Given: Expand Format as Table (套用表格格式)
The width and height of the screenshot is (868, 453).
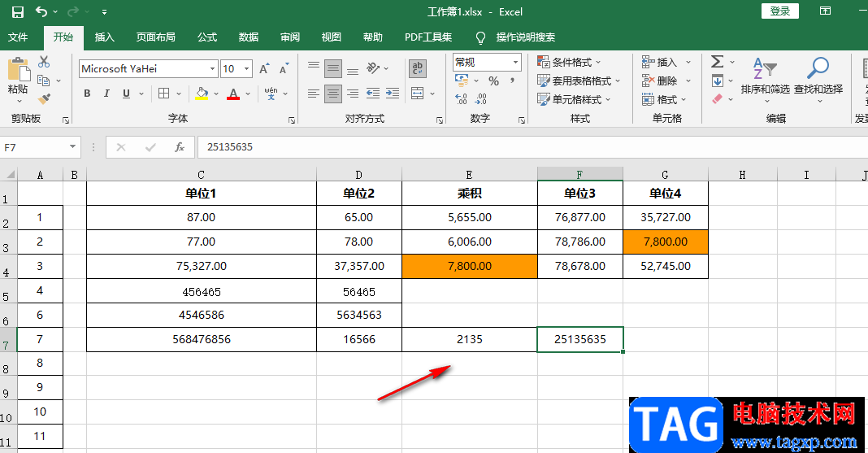Looking at the screenshot, I should click(579, 81).
